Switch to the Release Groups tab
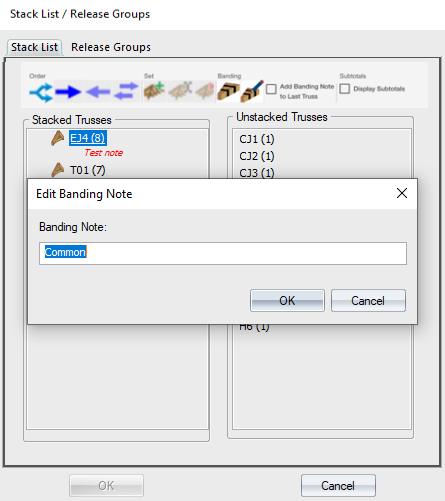 (111, 47)
